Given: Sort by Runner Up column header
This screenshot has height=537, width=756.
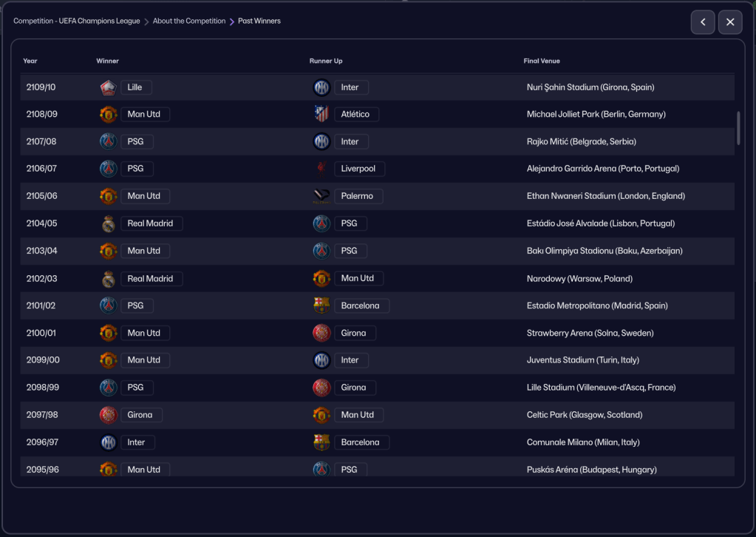Looking at the screenshot, I should (326, 61).
